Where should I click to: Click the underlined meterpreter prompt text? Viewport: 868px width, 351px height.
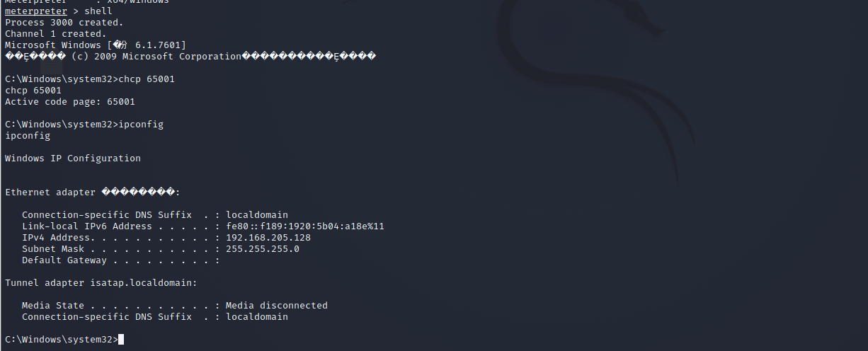(36, 11)
